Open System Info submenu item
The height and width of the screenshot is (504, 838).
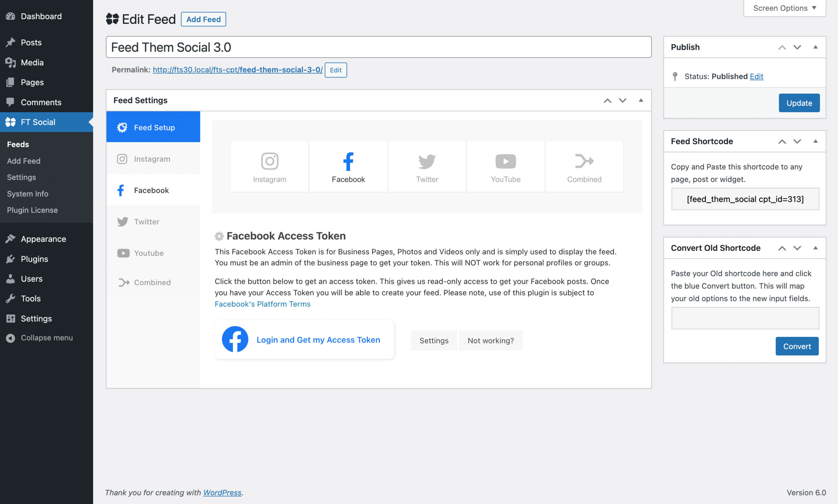pos(27,194)
